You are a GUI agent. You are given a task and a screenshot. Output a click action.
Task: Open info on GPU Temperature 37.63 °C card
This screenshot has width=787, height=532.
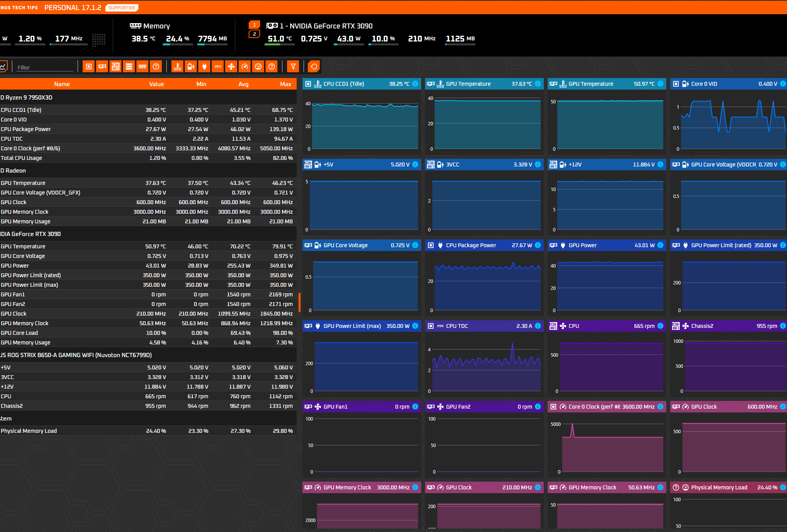click(538, 84)
